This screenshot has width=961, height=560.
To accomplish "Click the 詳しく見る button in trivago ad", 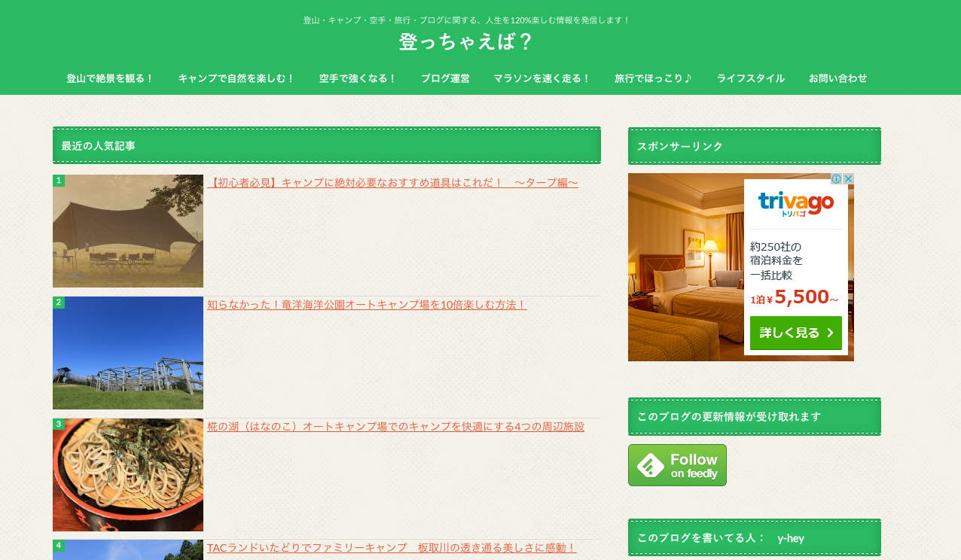I will click(x=796, y=333).
